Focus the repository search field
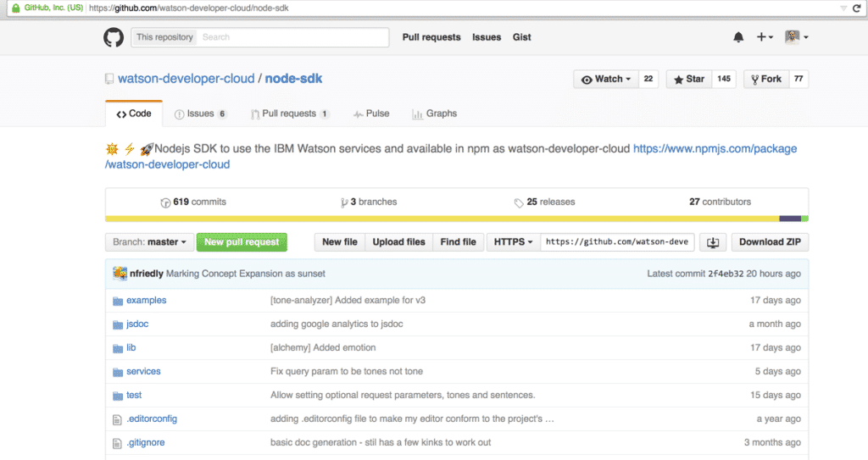 click(292, 37)
